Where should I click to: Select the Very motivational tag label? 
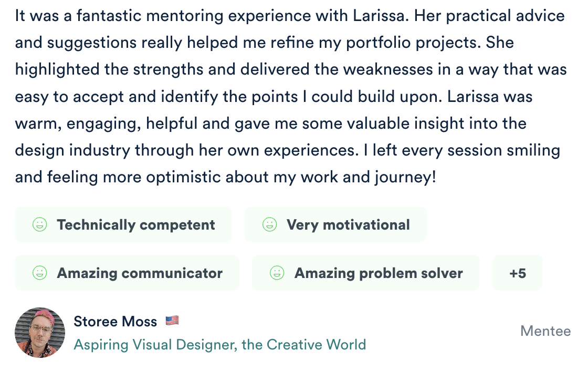pos(348,225)
